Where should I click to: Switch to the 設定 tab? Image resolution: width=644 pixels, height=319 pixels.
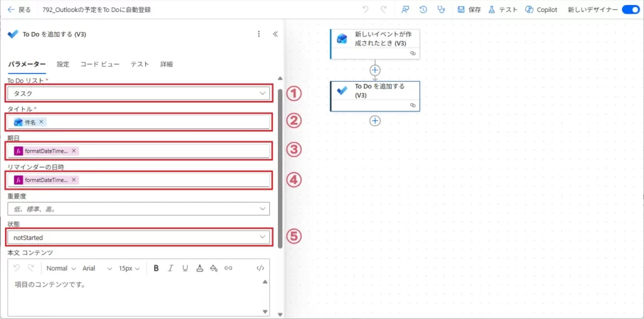(63, 65)
